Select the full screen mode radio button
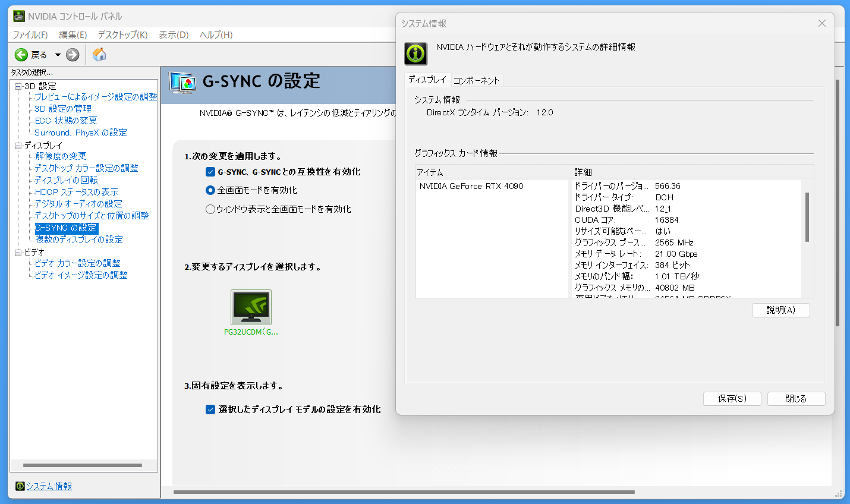Viewport: 850px width, 504px height. click(x=210, y=190)
